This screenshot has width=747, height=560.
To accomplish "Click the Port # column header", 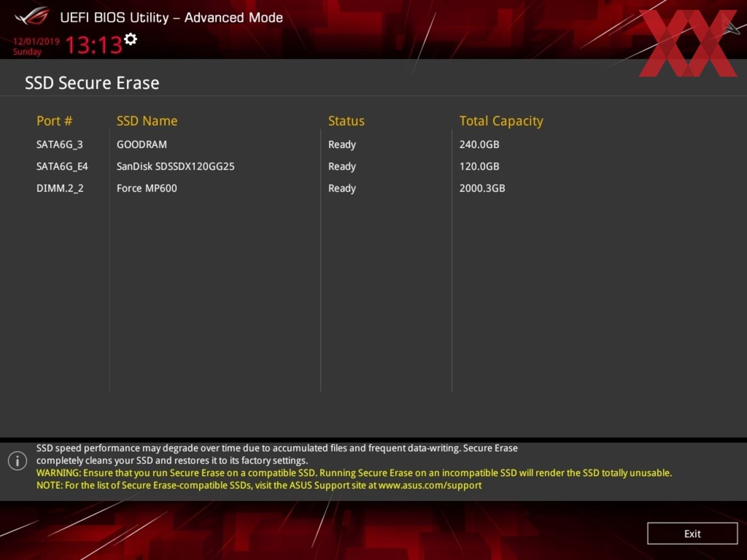I will click(x=54, y=121).
